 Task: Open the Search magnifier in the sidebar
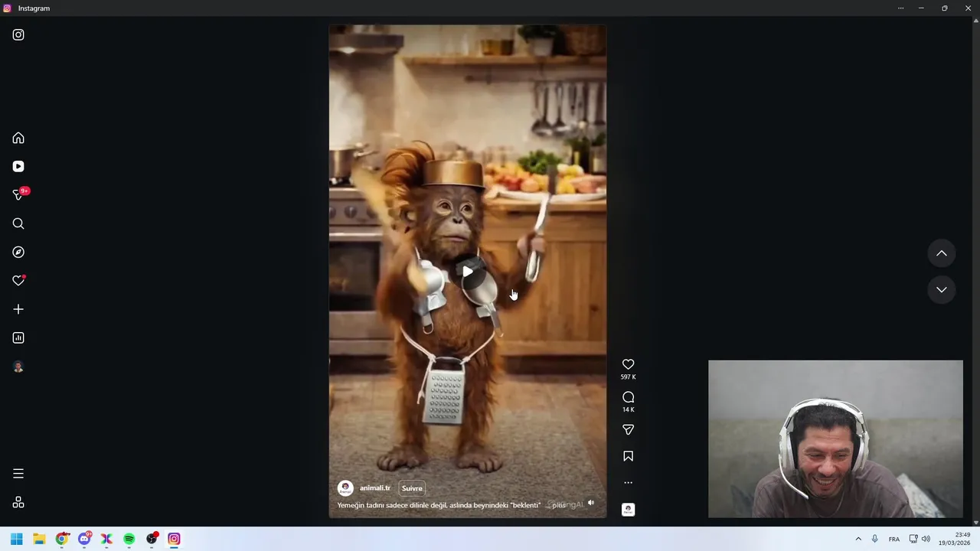(x=18, y=223)
